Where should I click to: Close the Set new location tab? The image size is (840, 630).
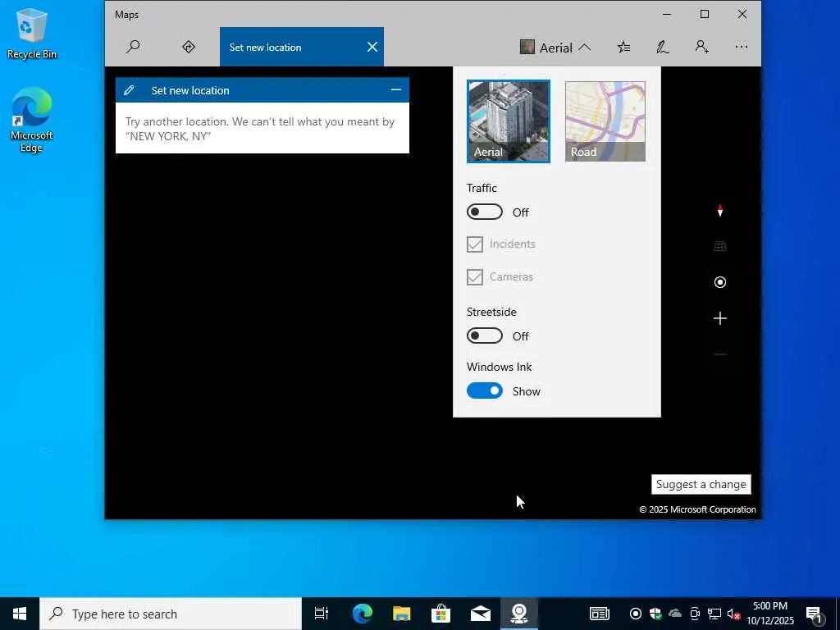(372, 47)
